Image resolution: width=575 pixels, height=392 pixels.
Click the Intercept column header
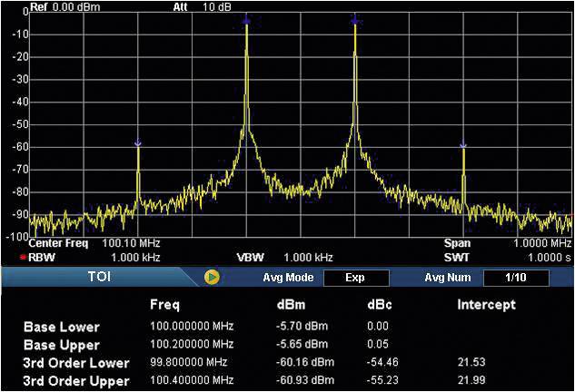point(486,305)
